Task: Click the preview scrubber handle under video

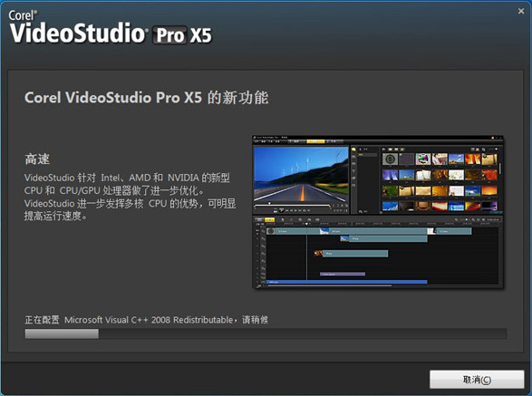Action: tap(270, 203)
